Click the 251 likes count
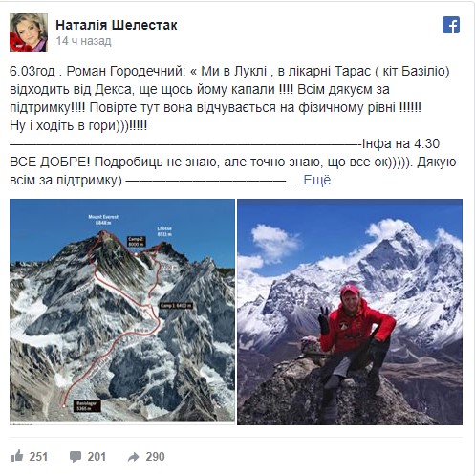The height and width of the screenshot is (476, 475). point(38,456)
